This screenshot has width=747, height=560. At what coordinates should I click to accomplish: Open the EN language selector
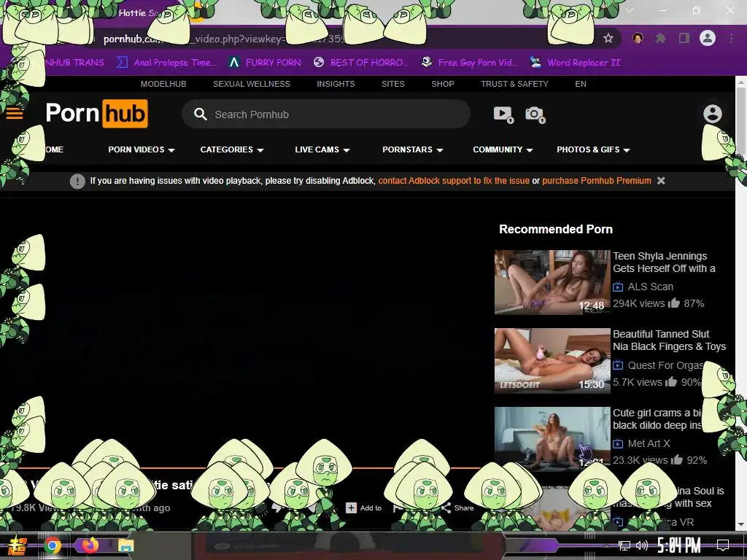(580, 84)
